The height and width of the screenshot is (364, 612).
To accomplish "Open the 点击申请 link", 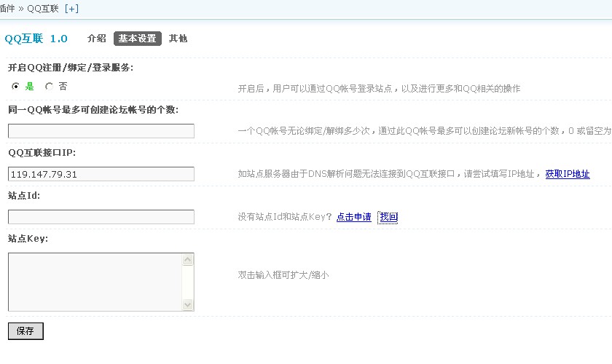I will (x=354, y=217).
